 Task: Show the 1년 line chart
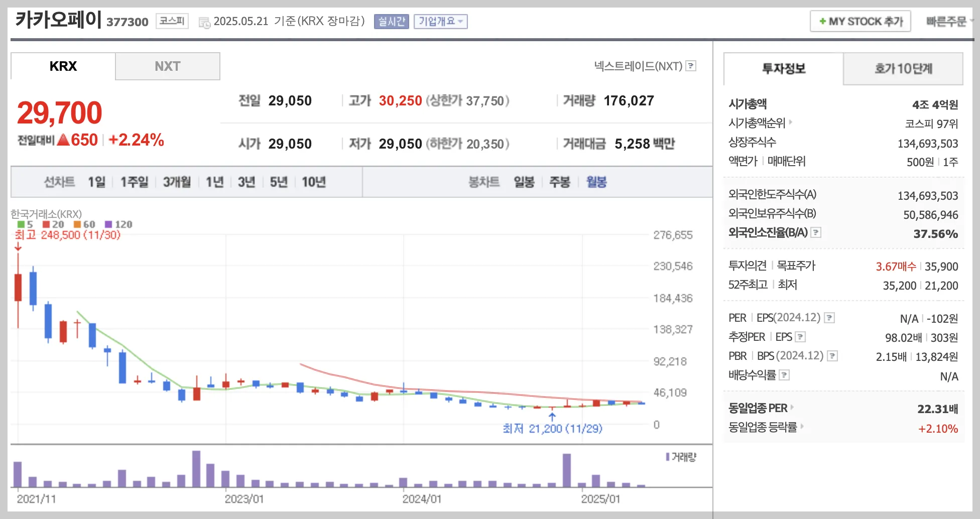point(215,182)
